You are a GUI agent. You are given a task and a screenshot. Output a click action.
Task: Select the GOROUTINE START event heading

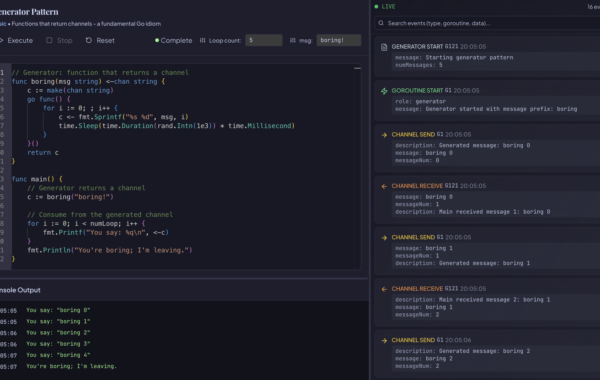click(417, 91)
